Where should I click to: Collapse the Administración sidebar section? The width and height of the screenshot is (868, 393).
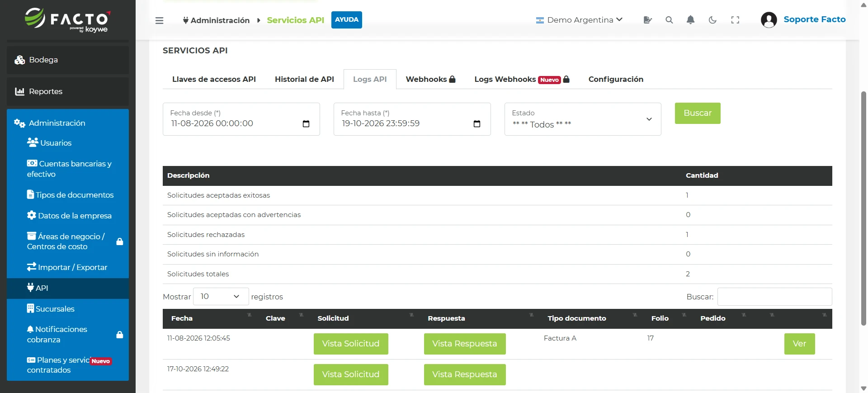click(x=68, y=123)
